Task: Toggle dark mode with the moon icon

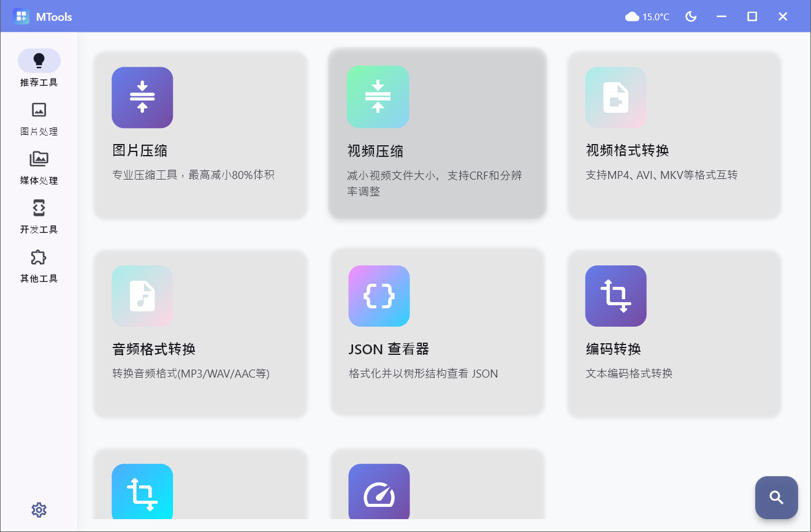Action: pos(691,17)
